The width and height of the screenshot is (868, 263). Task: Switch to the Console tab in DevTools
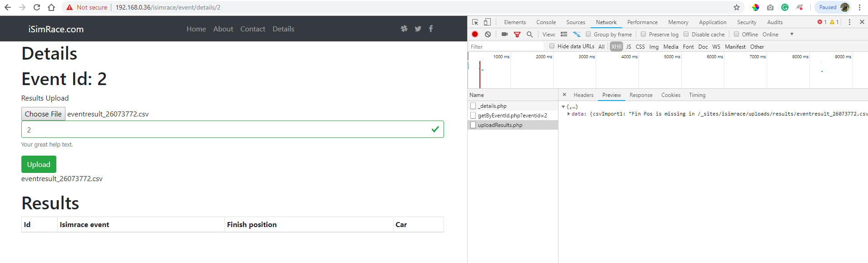546,22
